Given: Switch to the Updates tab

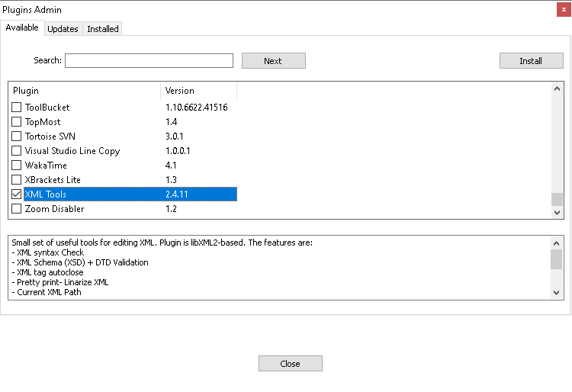Looking at the screenshot, I should click(63, 29).
